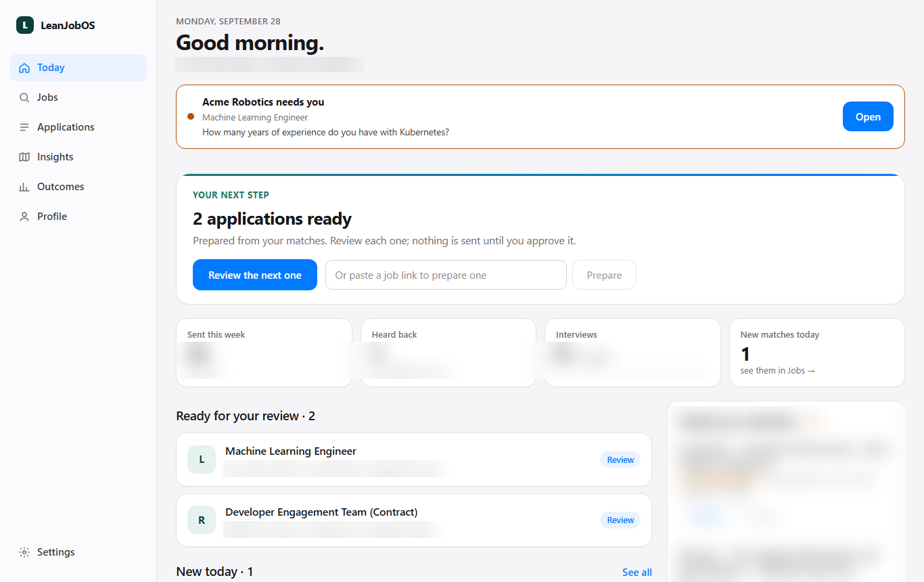Click the Profile person icon

tap(24, 217)
